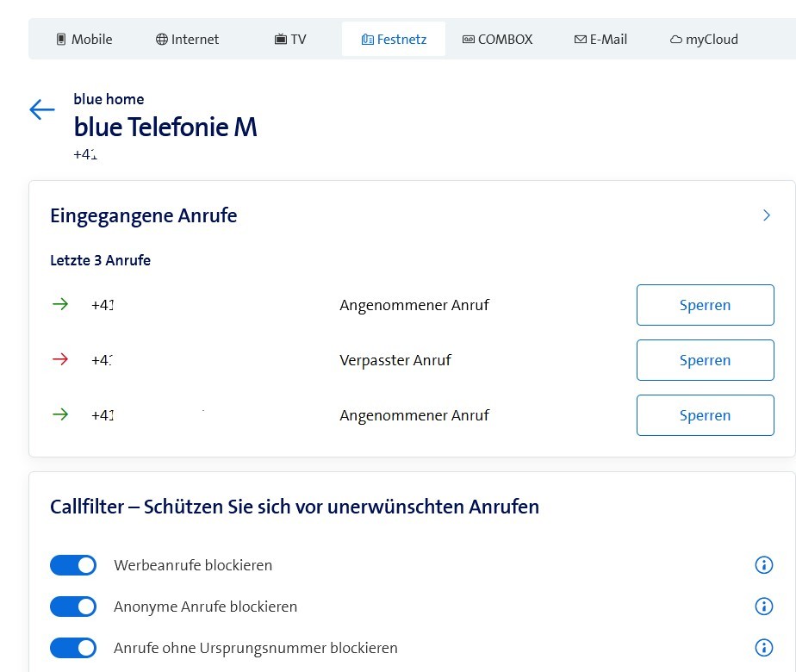Block the missed call with Sperren
Screen dimensions: 796x672
pyautogui.click(x=705, y=360)
